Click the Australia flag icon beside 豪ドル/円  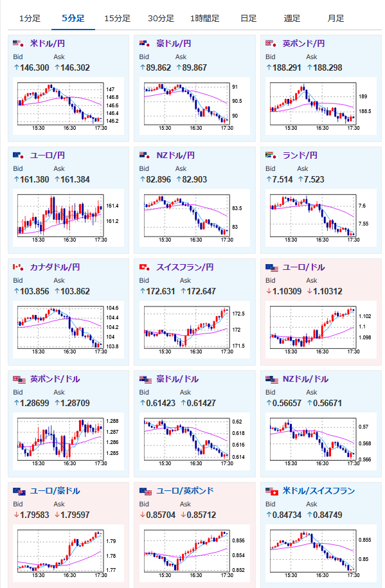pos(145,44)
